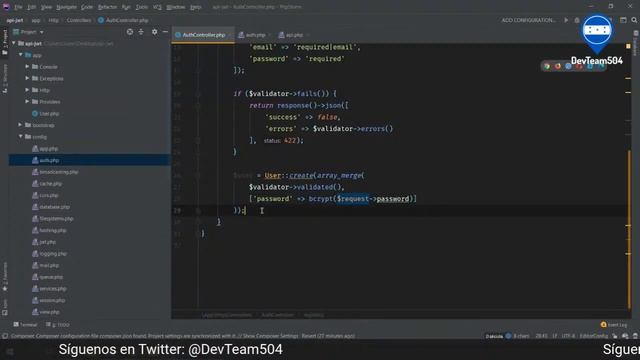This screenshot has height=360, width=640.
Task: Click UTF-8 encoding in status bar
Action: [x=568, y=336]
